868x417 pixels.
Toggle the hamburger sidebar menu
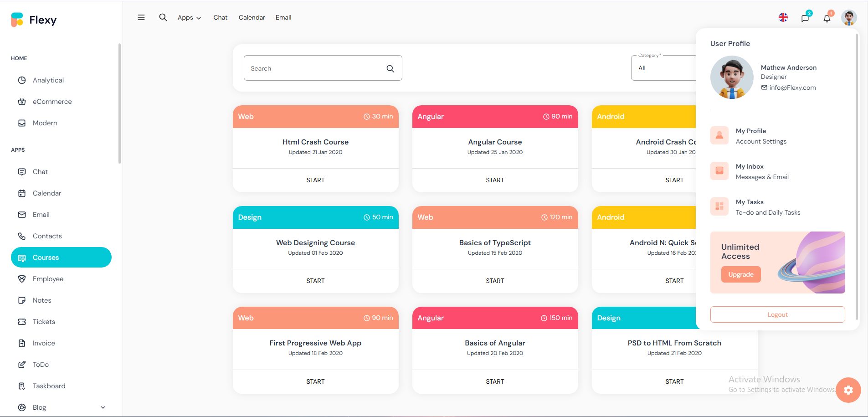click(141, 17)
